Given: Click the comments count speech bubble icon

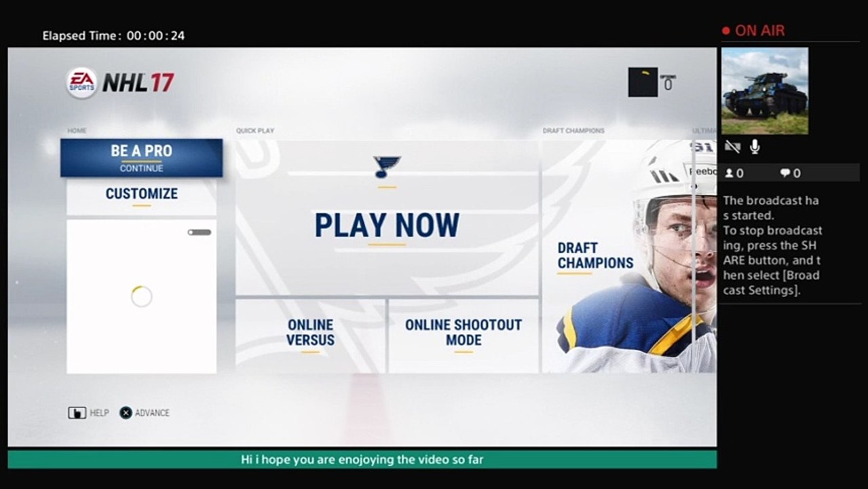Looking at the screenshot, I should tap(785, 173).
